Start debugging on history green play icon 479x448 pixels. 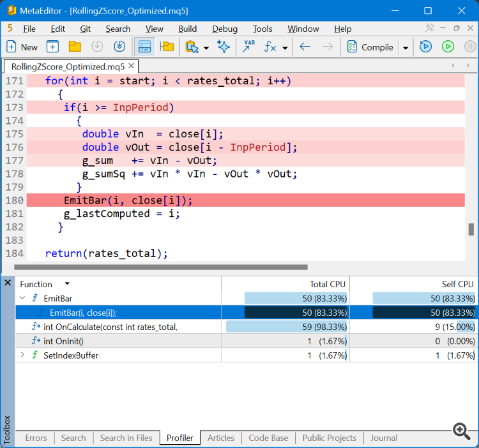tap(448, 47)
